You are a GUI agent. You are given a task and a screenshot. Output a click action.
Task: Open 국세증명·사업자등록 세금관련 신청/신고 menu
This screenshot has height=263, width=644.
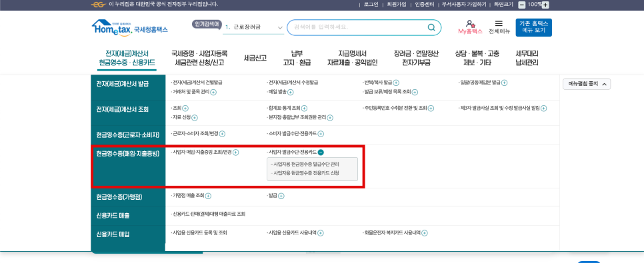(199, 59)
